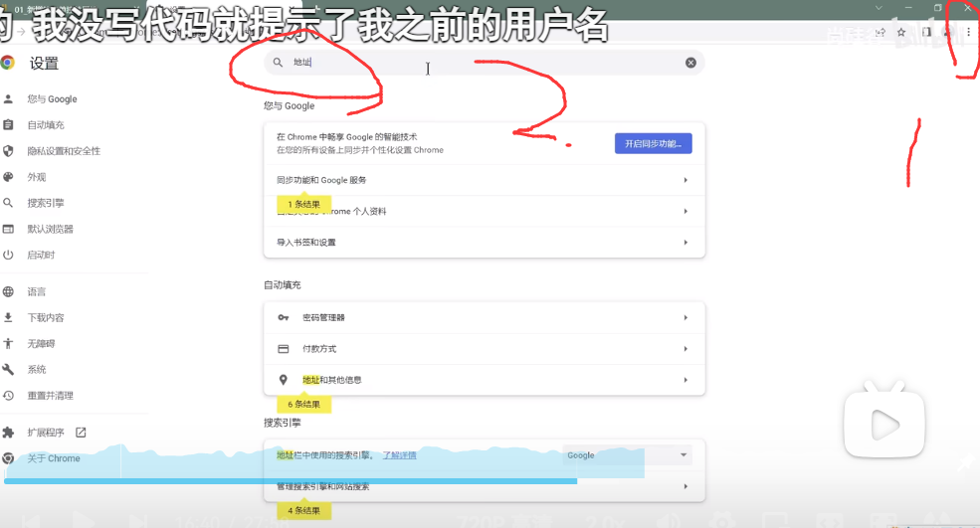Select 搜索引擎 in the left sidebar
Image resolution: width=980 pixels, height=528 pixels.
pos(46,203)
